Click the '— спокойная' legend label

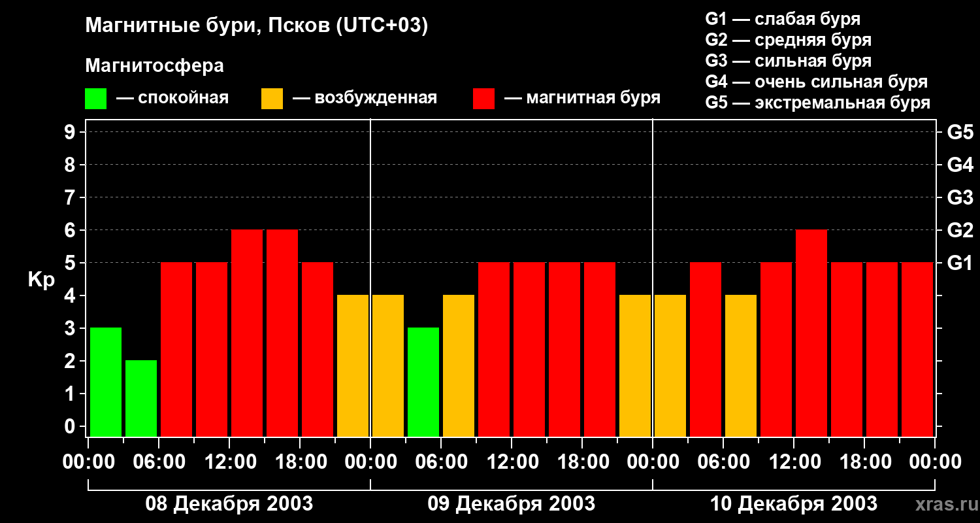(x=172, y=98)
